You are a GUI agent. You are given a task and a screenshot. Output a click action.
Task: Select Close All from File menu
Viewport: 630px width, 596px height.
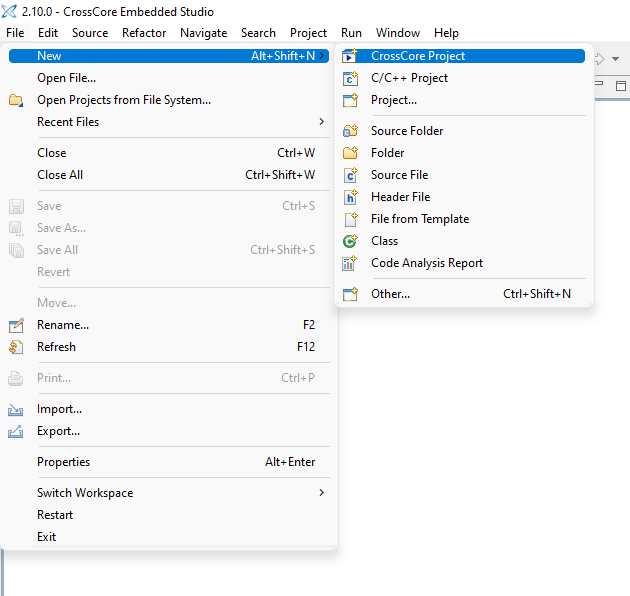(x=60, y=175)
